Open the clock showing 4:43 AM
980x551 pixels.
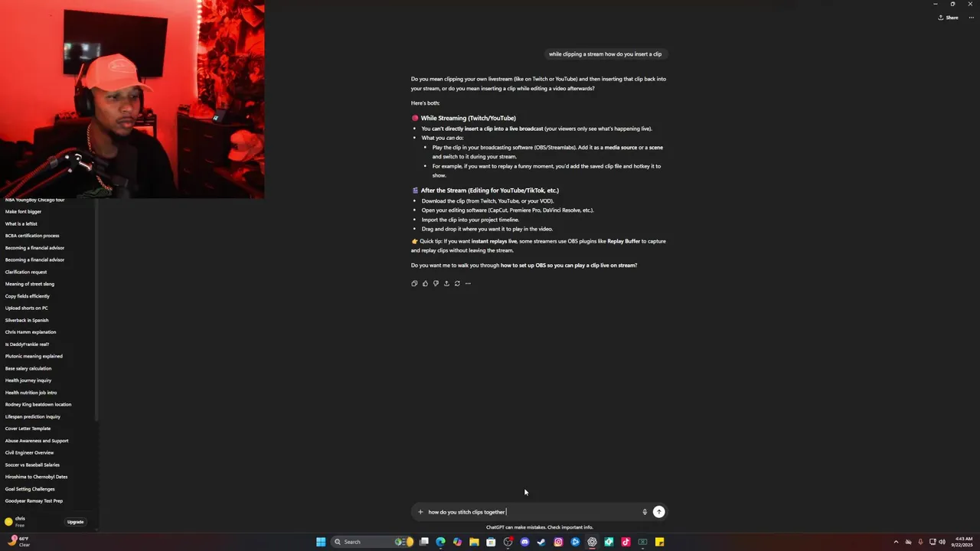coord(964,542)
